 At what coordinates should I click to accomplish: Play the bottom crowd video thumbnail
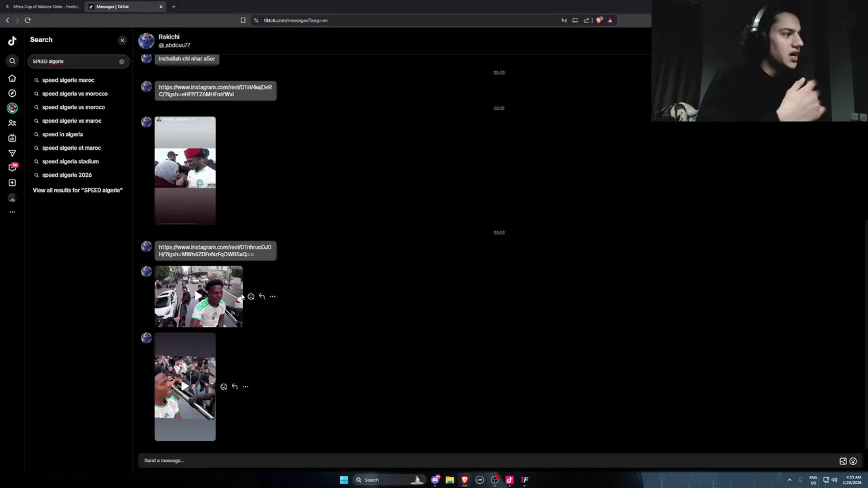point(185,386)
